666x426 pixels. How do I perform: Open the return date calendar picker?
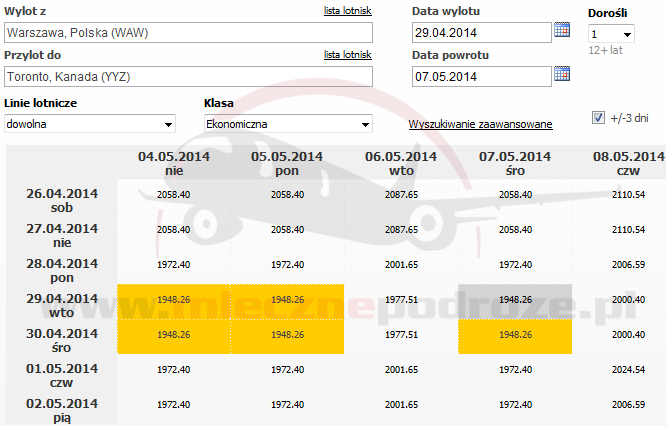[x=562, y=74]
